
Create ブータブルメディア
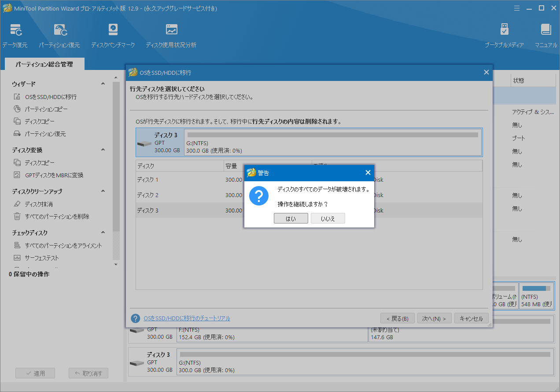coord(504,36)
